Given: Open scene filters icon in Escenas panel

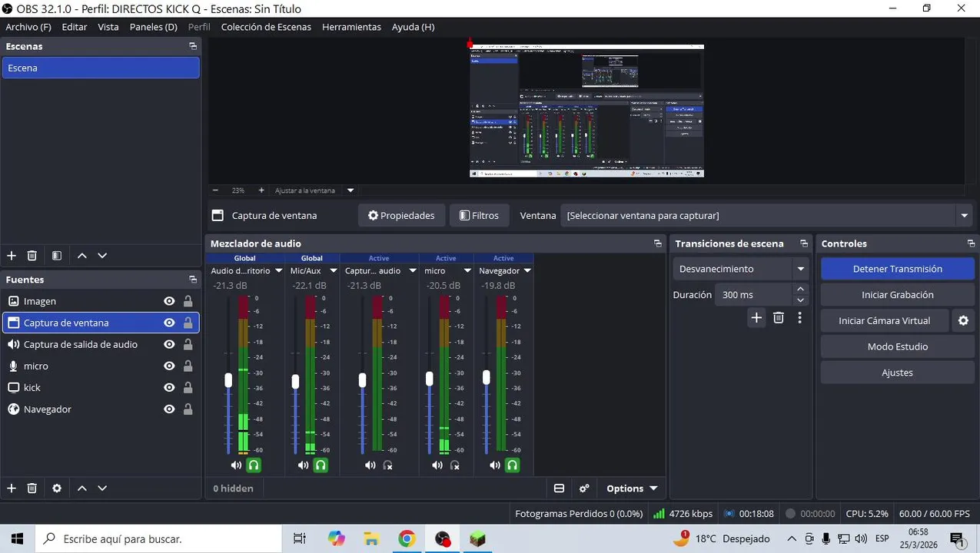Looking at the screenshot, I should (57, 256).
